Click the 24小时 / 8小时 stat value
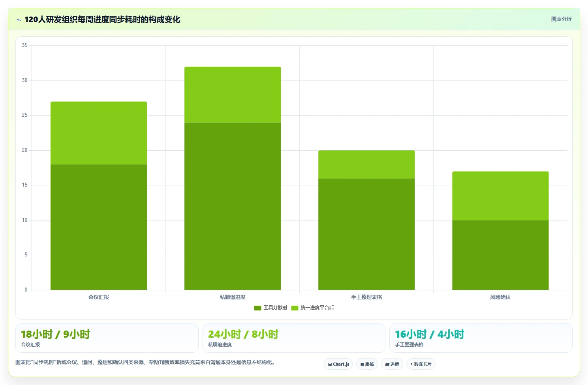Image resolution: width=588 pixels, height=385 pixels. 243,334
